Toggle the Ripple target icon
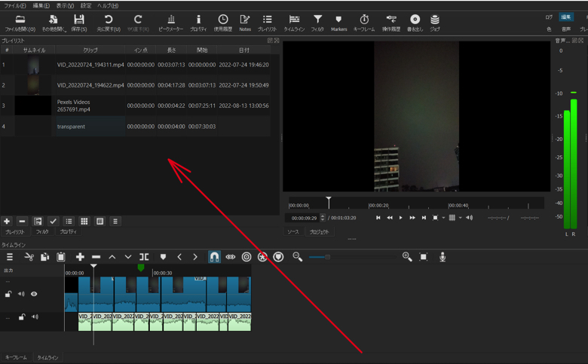This screenshot has width=588, height=364. [x=247, y=257]
